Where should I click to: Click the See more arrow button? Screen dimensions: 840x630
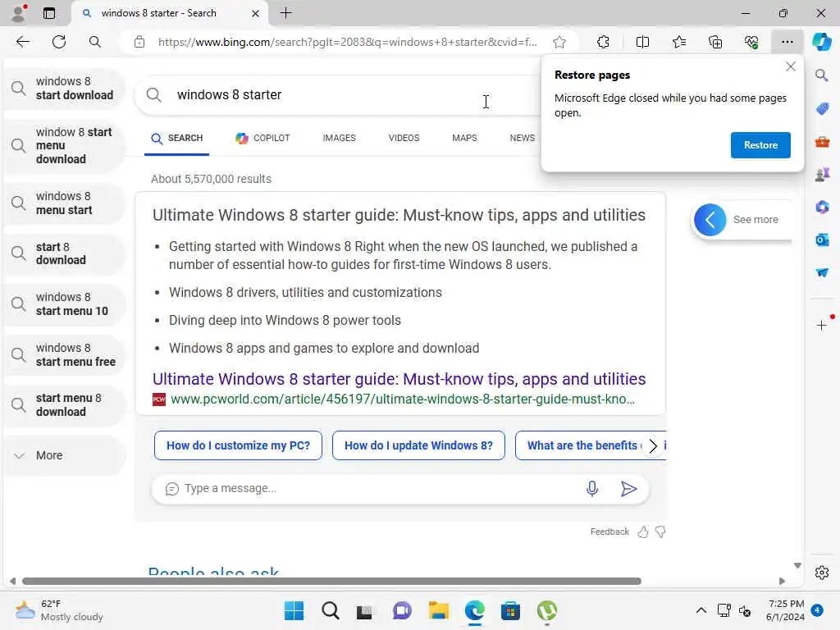(x=710, y=220)
